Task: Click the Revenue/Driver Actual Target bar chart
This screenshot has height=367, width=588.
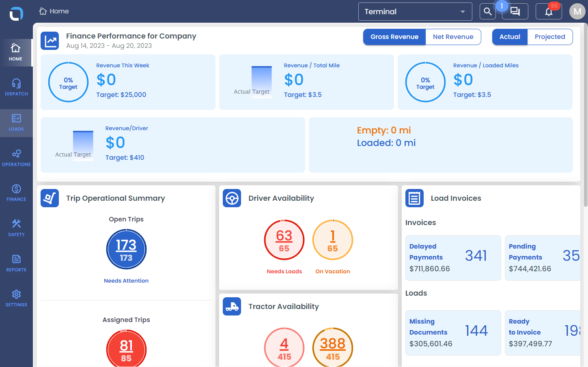Action: pyautogui.click(x=73, y=145)
